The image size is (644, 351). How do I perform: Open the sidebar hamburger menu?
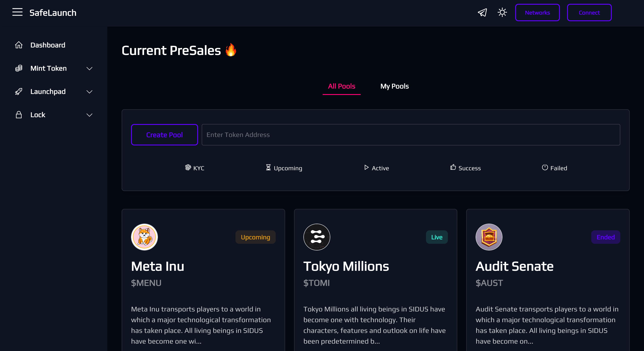(17, 12)
